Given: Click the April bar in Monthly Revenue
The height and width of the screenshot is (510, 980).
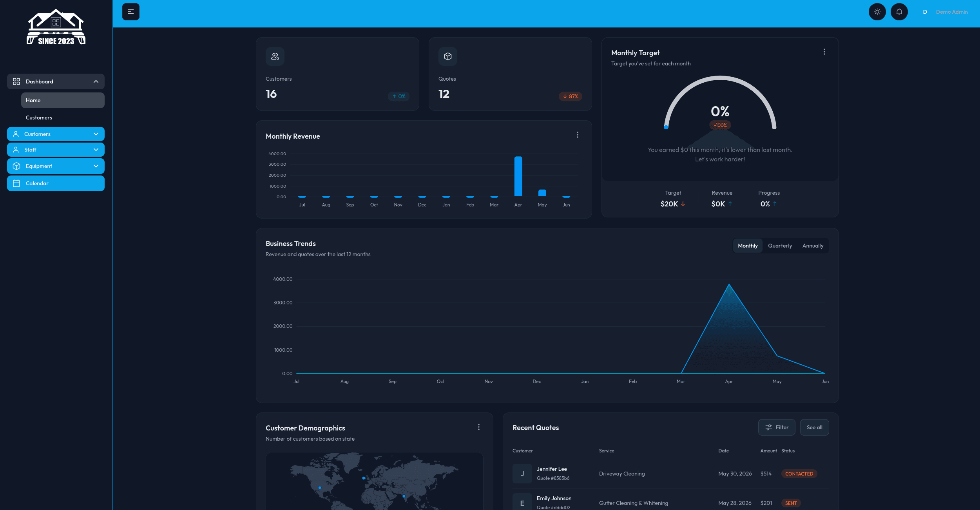Looking at the screenshot, I should [x=518, y=176].
